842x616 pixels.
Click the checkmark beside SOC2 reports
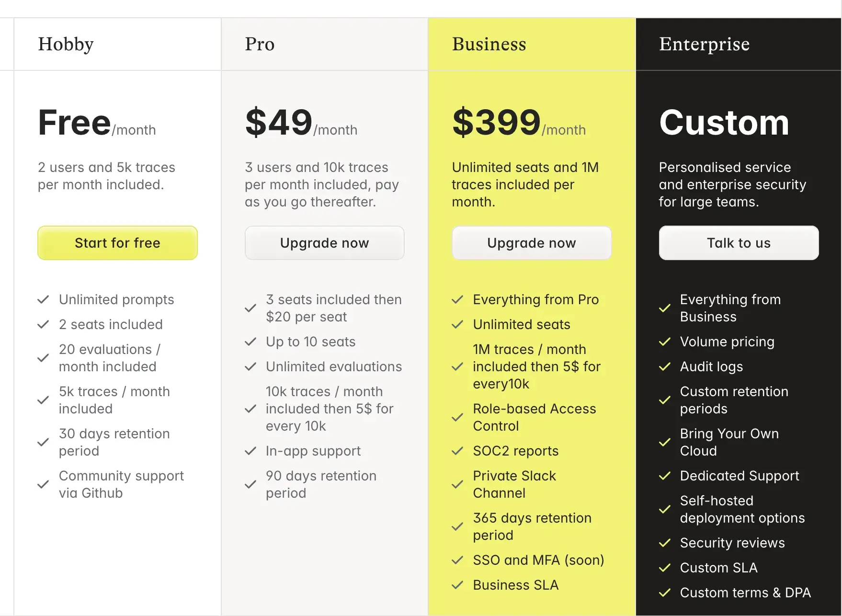[x=457, y=451]
